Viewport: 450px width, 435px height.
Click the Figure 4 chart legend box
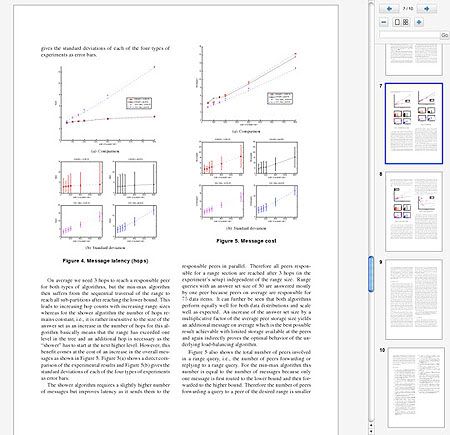click(x=139, y=103)
